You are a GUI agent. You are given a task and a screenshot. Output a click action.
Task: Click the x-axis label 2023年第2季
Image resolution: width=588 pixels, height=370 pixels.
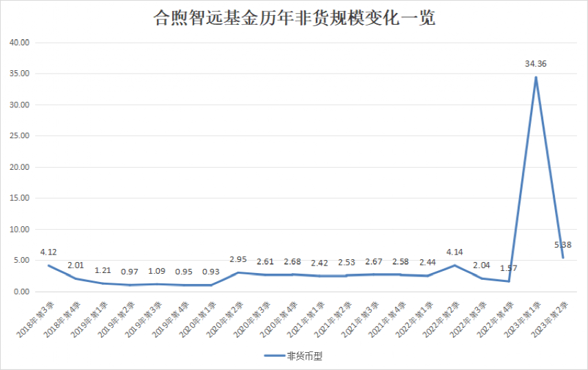point(550,319)
